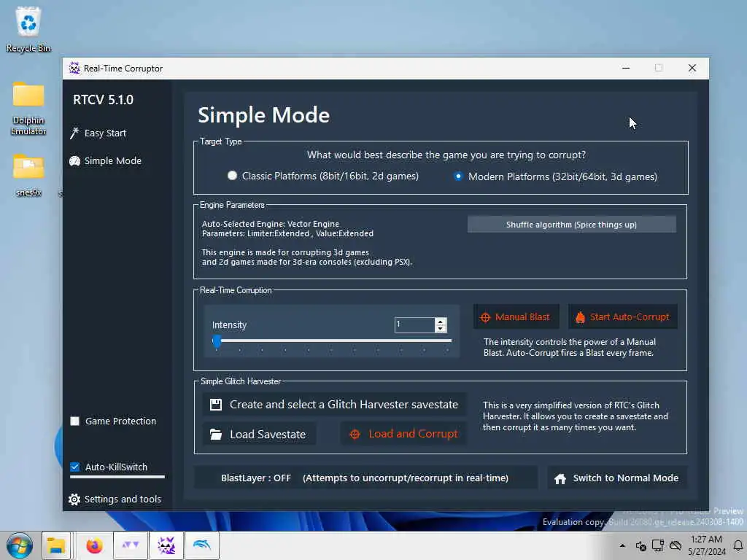Viewport: 747px width, 560px height.
Task: Click the Real-Time Corruptor title bar icon
Action: pyautogui.click(x=74, y=68)
